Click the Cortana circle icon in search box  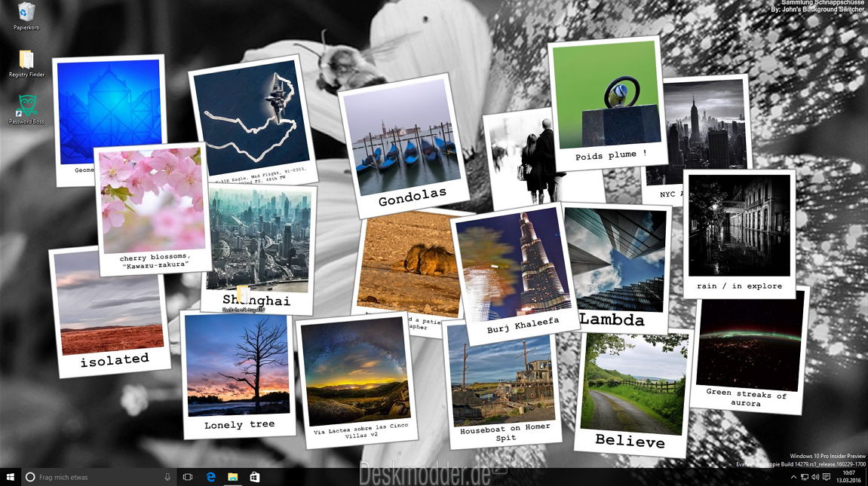[x=30, y=477]
